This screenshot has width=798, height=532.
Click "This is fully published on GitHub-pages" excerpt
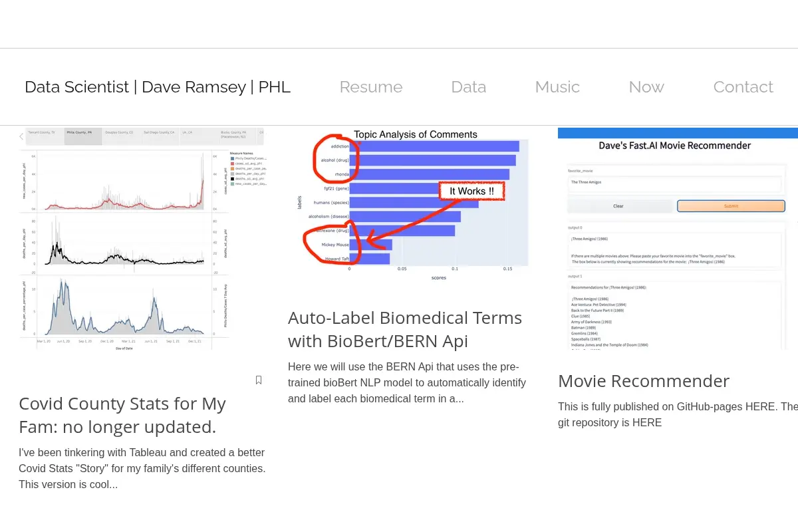[678, 414]
